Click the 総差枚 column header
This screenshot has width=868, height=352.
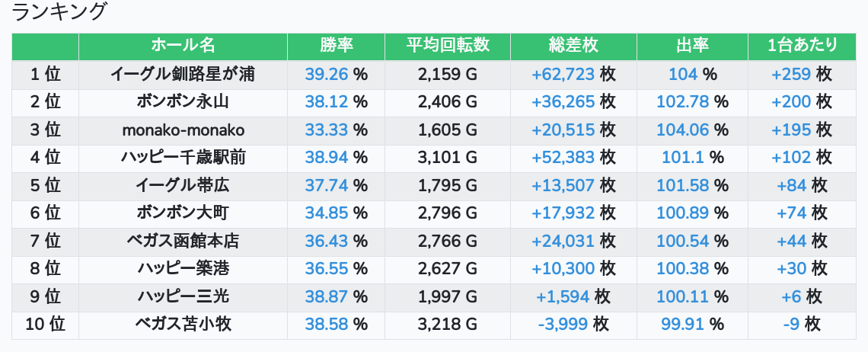coord(573,46)
